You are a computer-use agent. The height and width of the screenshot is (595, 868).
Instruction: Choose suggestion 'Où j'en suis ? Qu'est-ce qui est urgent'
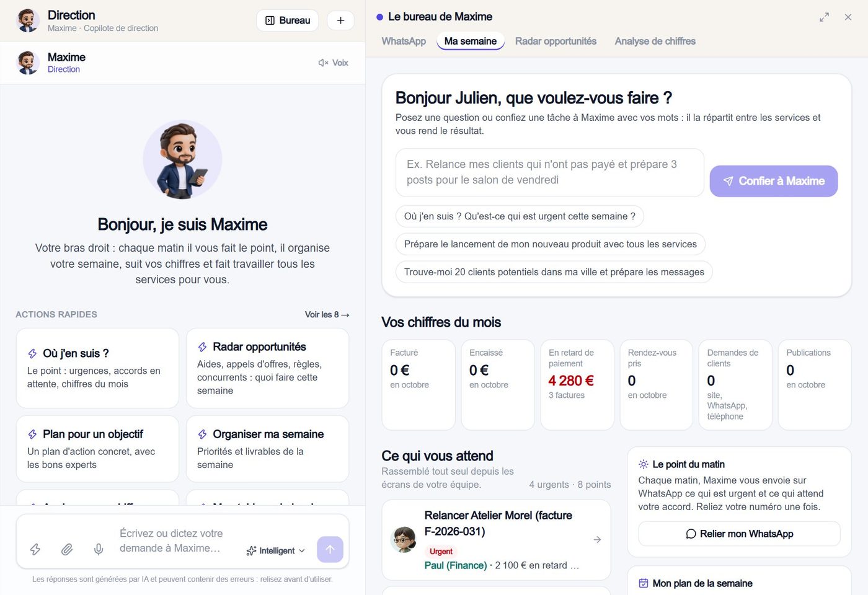[520, 216]
